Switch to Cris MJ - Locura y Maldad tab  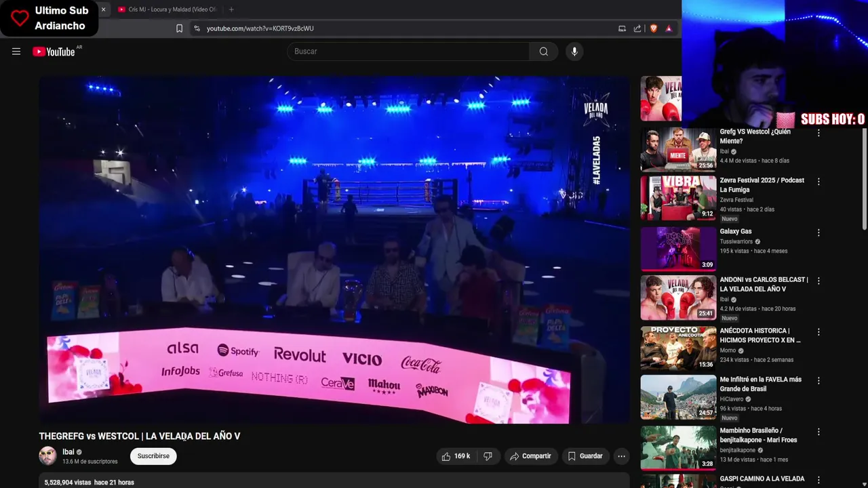tap(168, 9)
